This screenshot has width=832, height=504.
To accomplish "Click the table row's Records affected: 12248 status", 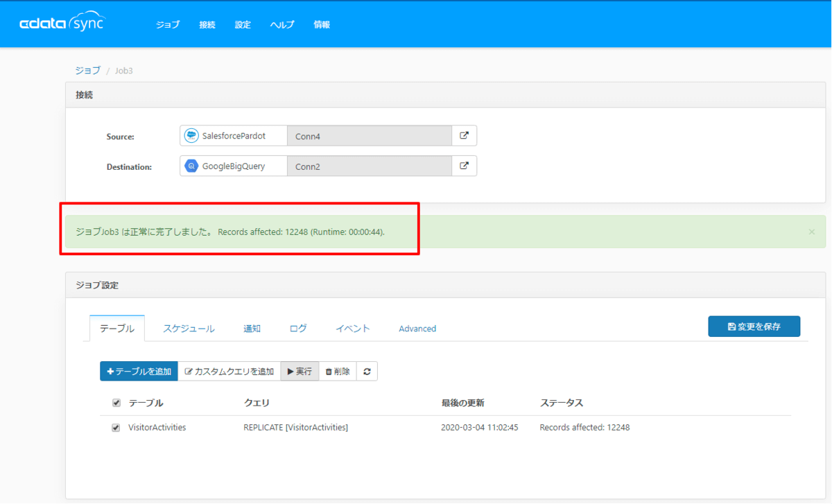I will point(584,428).
